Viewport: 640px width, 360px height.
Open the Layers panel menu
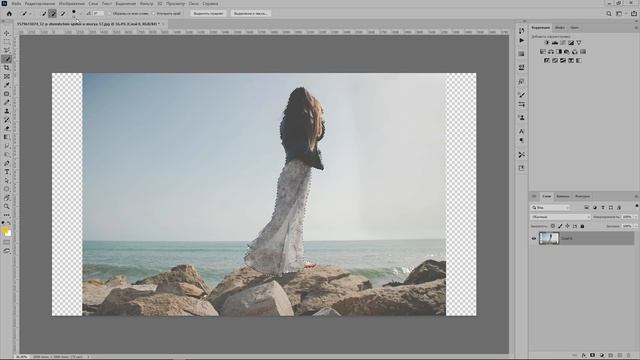tap(636, 196)
